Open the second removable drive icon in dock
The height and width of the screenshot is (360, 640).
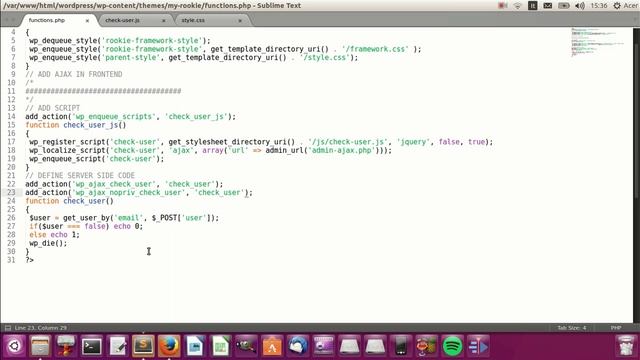point(375,347)
